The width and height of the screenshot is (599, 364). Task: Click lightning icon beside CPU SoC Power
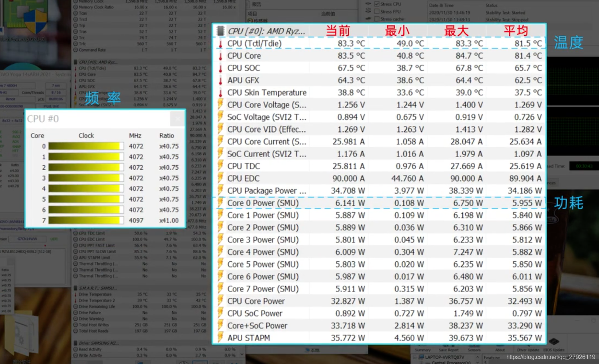220,313
